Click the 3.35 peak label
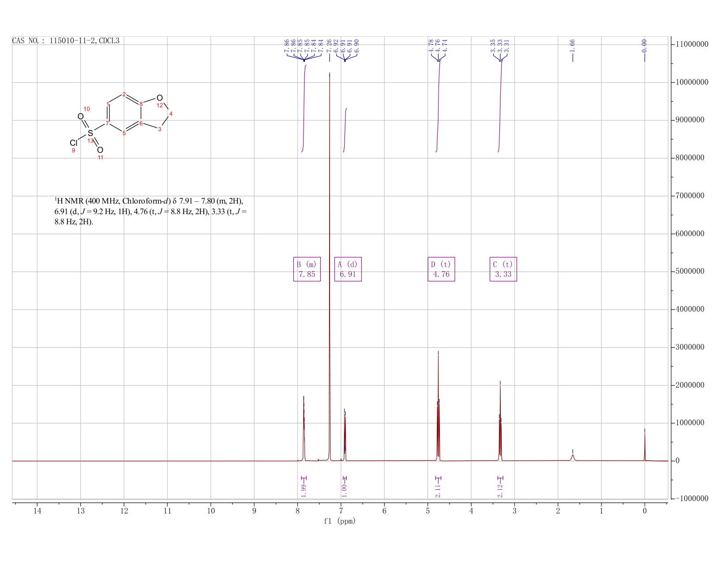This screenshot has height=563, width=728. [x=493, y=45]
